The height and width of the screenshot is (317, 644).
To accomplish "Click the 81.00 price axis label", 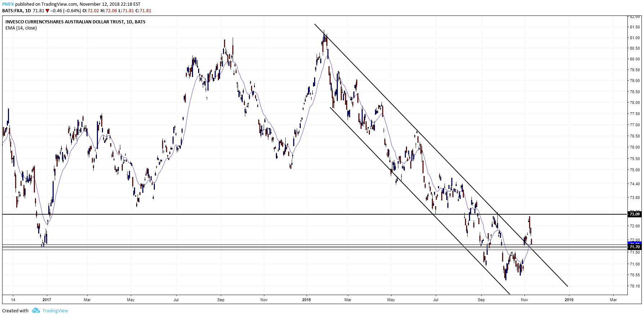I will [x=635, y=38].
